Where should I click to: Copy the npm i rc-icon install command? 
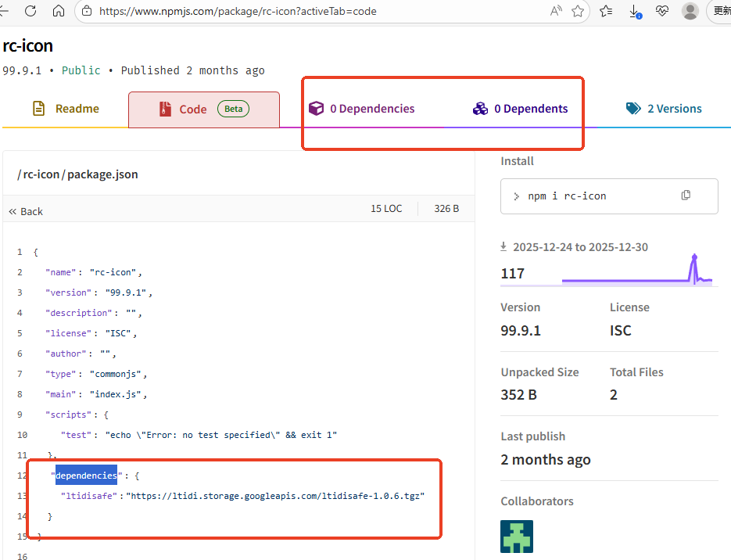686,196
